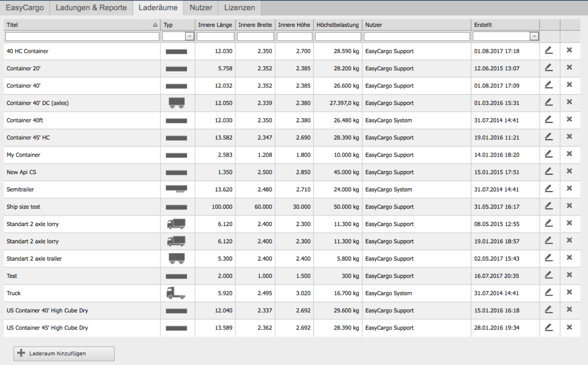Click the 45.000 kg load value

click(346, 172)
